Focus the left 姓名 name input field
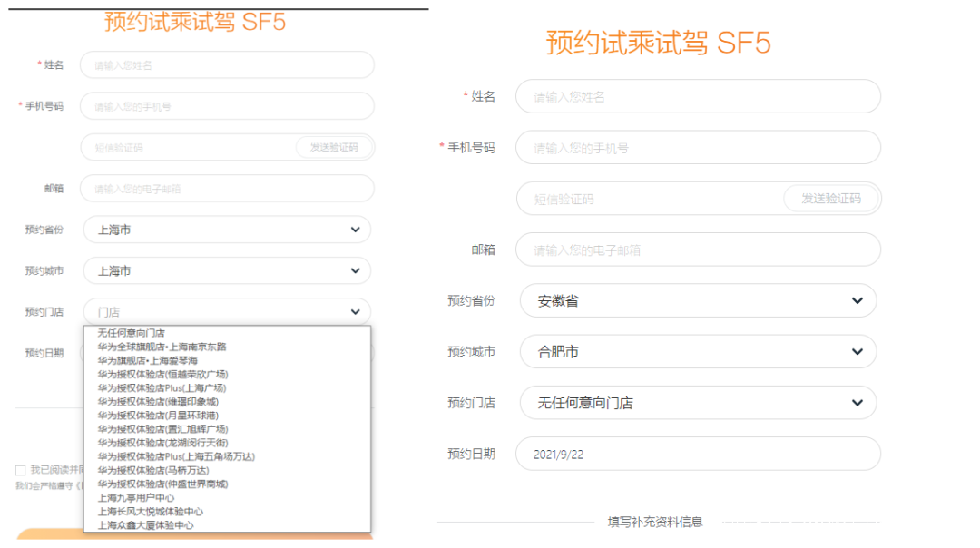This screenshot has height=548, width=980. point(227,65)
